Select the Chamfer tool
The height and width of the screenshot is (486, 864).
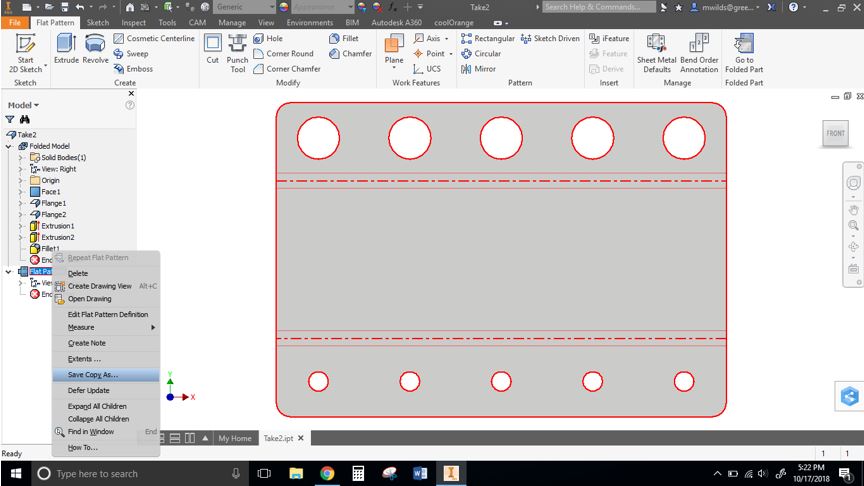[x=350, y=53]
